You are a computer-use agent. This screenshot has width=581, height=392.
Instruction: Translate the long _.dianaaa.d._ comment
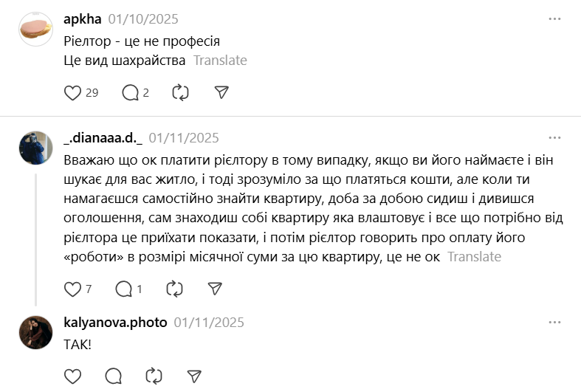tap(474, 257)
